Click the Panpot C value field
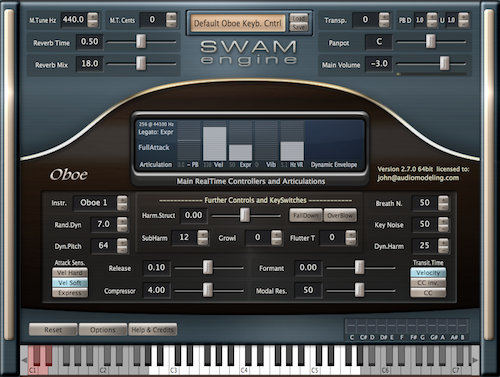Screen dimensions: 500x377 tap(379, 42)
